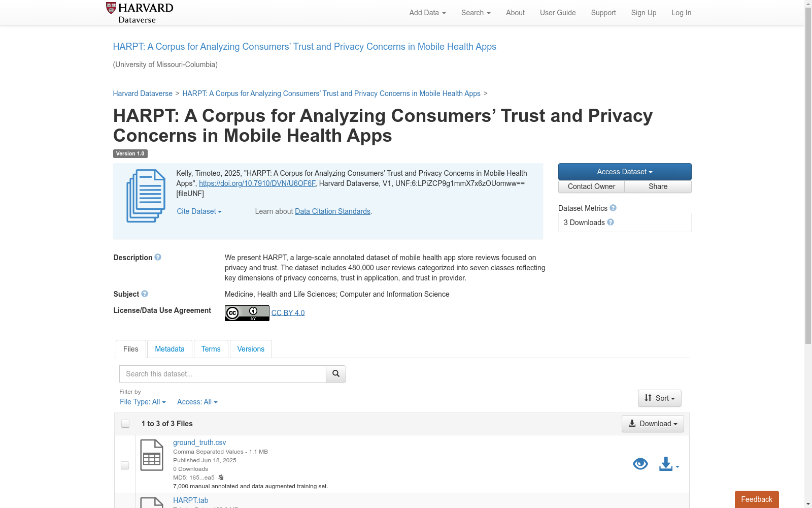Click the help icon next to 3 Downloads

(x=611, y=223)
